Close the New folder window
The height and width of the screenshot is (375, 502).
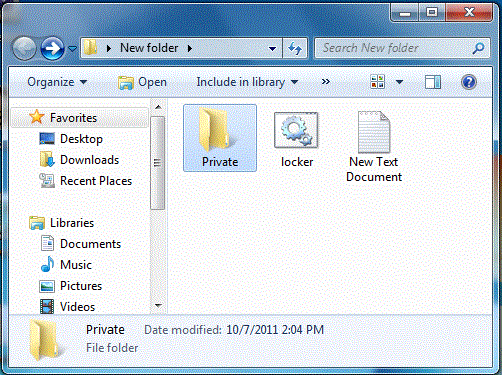point(469,13)
